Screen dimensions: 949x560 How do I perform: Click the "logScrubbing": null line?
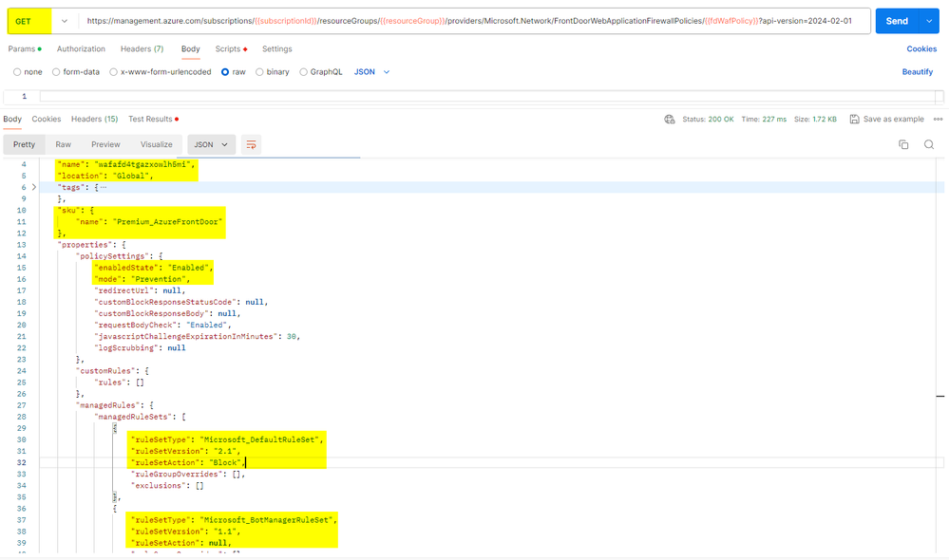[x=140, y=348]
